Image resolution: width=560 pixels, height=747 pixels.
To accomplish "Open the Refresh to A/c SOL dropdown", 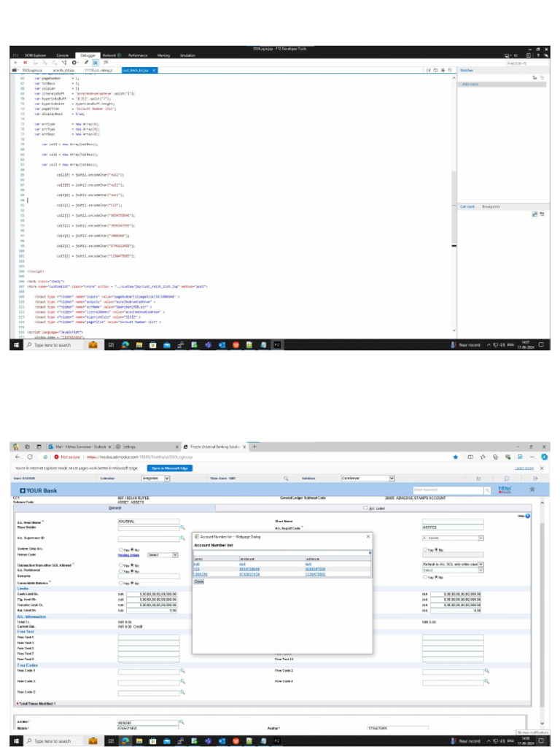I will [x=453, y=564].
